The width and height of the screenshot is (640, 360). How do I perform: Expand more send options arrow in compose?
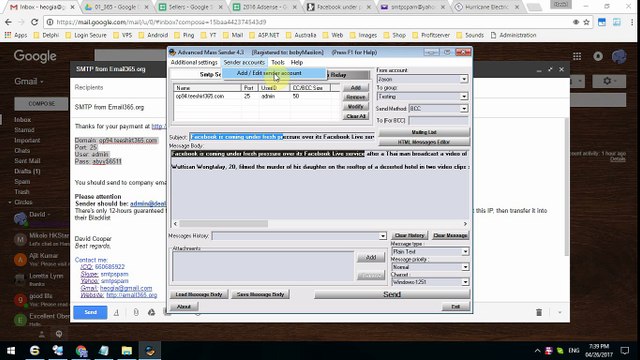pyautogui.click(x=560, y=313)
